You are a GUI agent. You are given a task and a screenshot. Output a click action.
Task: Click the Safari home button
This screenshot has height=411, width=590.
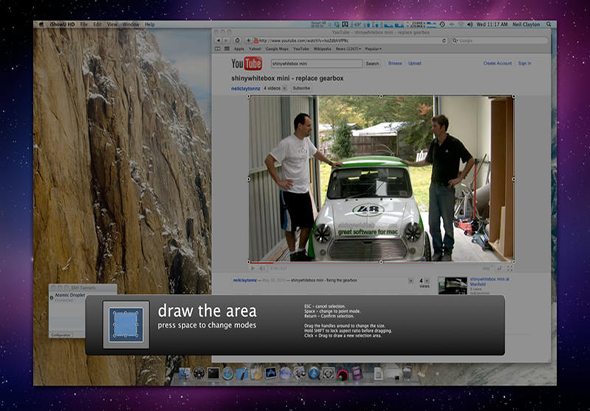[237, 40]
